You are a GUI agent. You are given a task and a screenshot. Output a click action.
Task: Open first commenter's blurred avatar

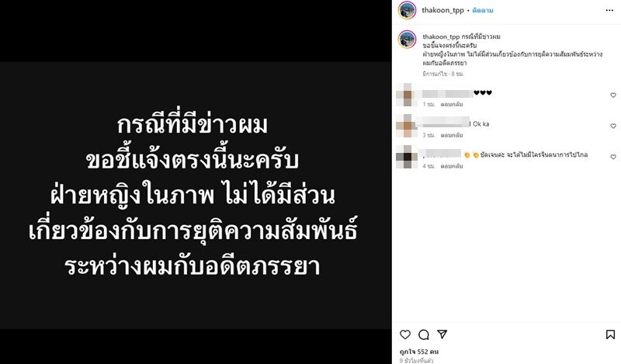[x=407, y=95]
